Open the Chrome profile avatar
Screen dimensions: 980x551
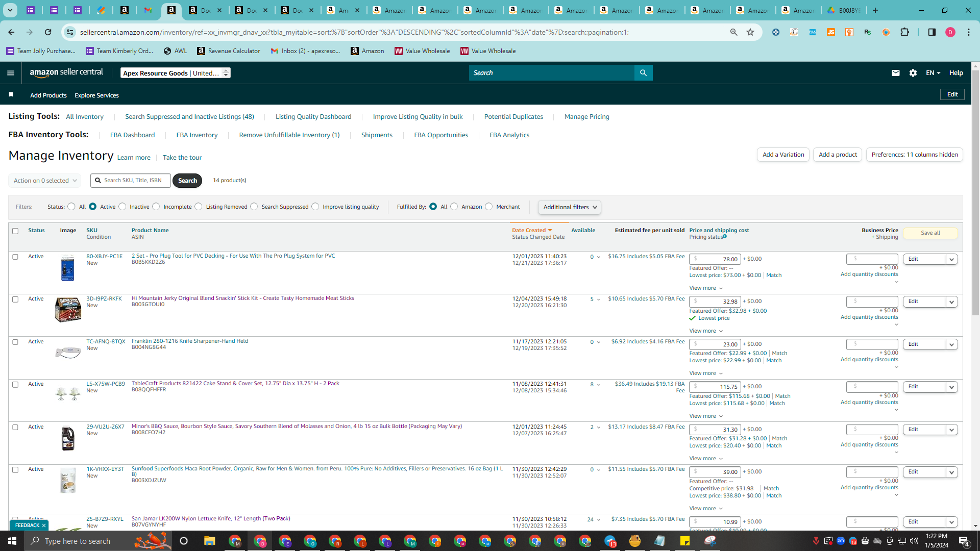[x=950, y=32]
